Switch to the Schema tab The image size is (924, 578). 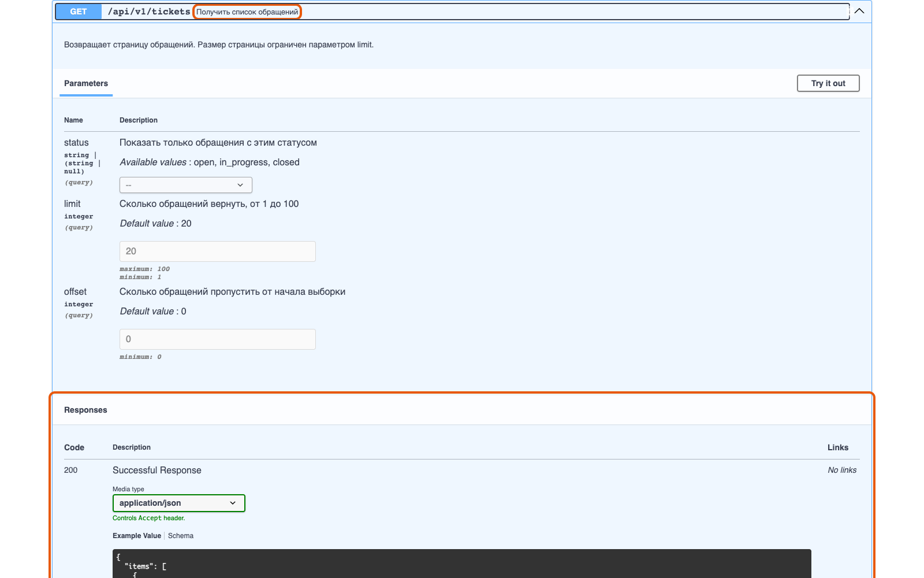[x=181, y=536]
